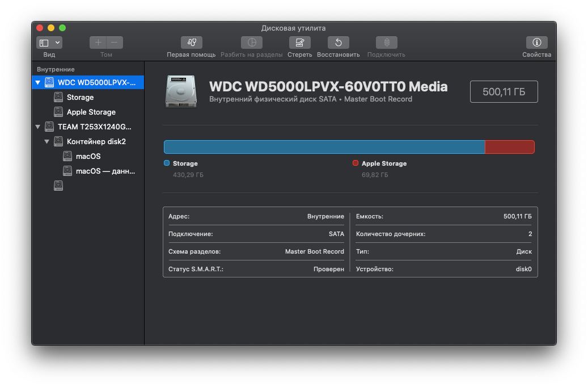
Task: Click the macOS — данные disk icon
Action: (67, 171)
